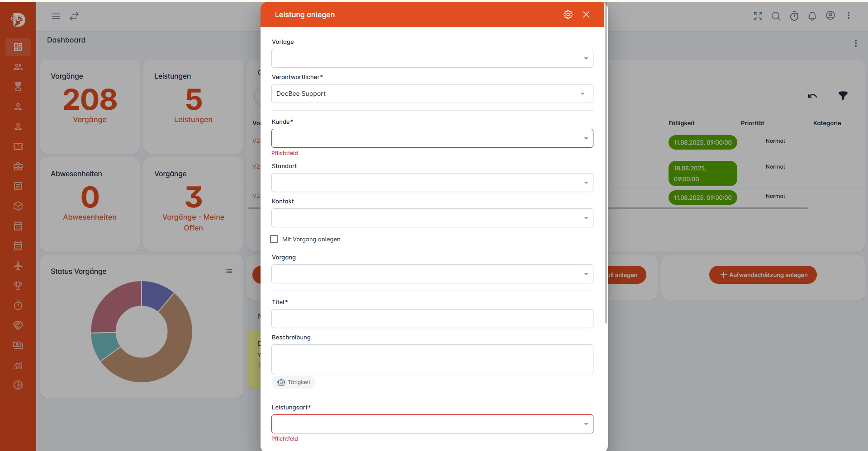868x451 pixels.
Task: Open the magnifier search icon
Action: coord(776,16)
